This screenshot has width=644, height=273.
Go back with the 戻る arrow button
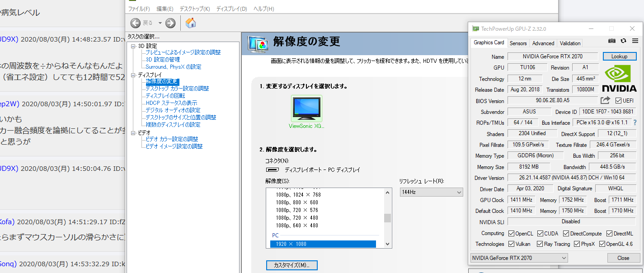pos(135,23)
